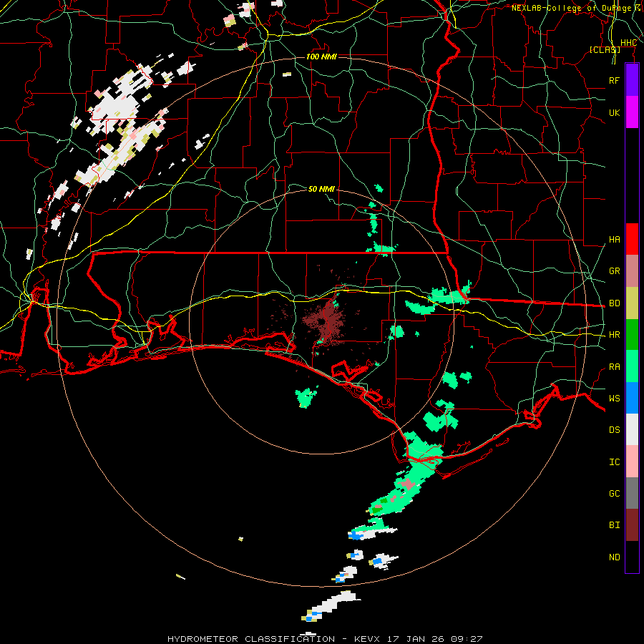Click the BI brown legend swatch

coord(632,525)
